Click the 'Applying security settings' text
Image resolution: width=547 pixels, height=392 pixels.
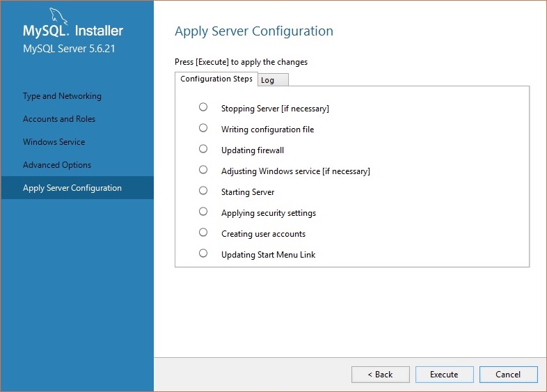269,213
